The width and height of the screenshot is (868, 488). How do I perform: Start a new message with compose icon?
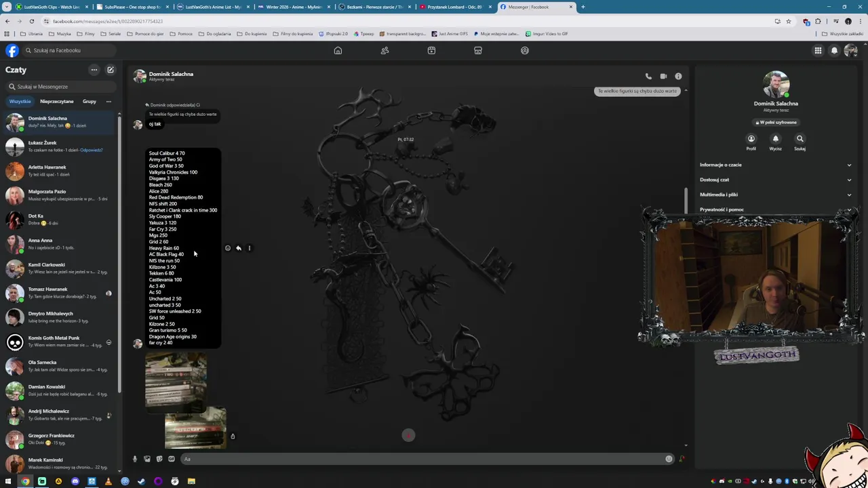111,70
